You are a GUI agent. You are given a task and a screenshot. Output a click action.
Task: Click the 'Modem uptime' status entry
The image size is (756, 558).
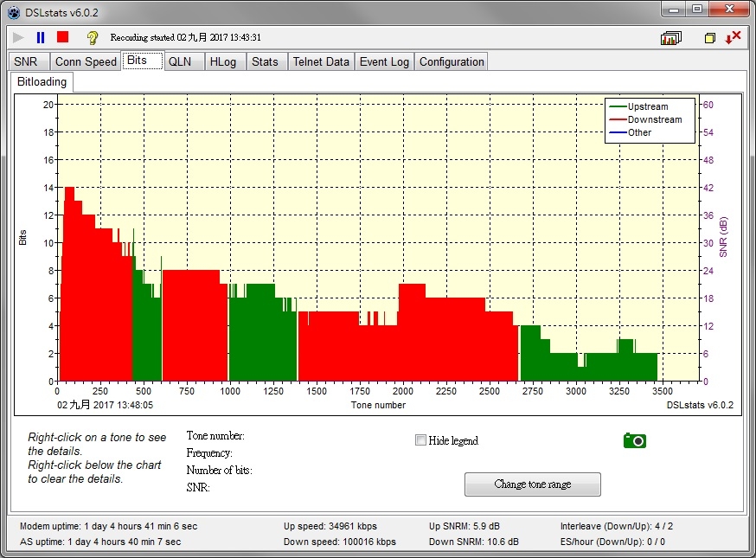point(108,526)
